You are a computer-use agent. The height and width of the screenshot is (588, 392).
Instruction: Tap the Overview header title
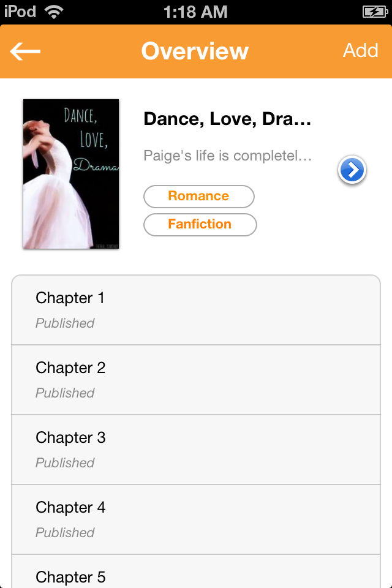coord(195,51)
